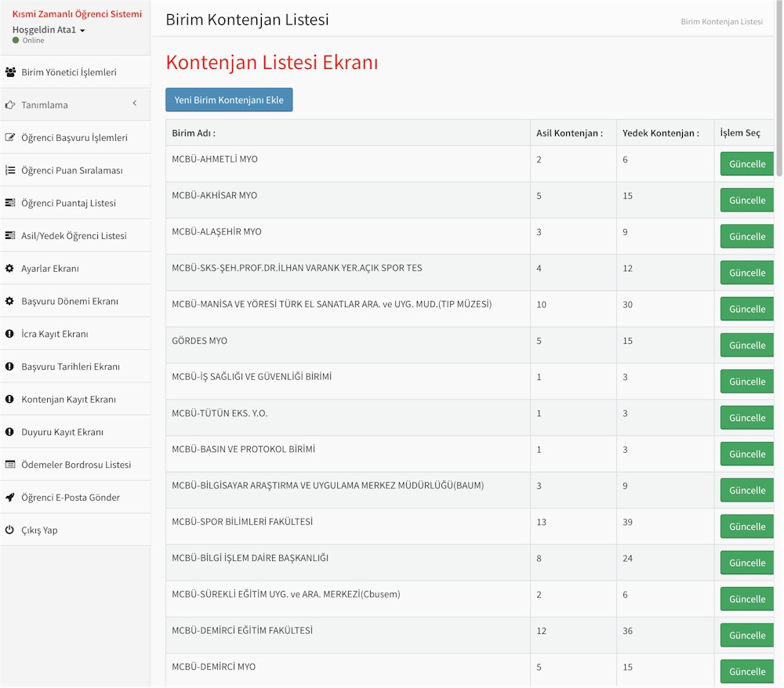Image resolution: width=784 pixels, height=688 pixels.
Task: Choose Çıkış Yap to log out
Action: (x=75, y=530)
